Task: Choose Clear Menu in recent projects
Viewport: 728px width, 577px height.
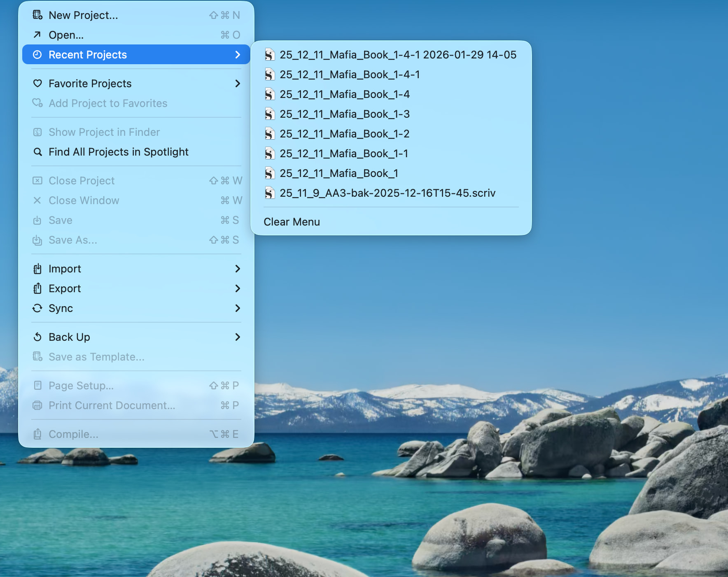Action: click(x=292, y=222)
